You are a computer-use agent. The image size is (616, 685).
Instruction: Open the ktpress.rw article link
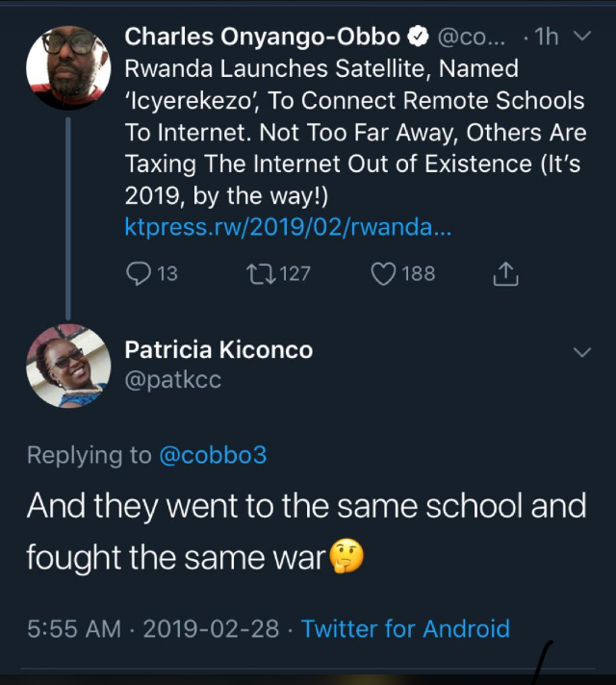[289, 228]
